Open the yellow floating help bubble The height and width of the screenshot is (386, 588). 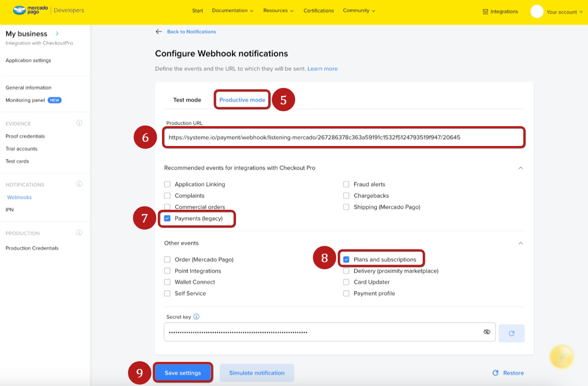(x=562, y=357)
